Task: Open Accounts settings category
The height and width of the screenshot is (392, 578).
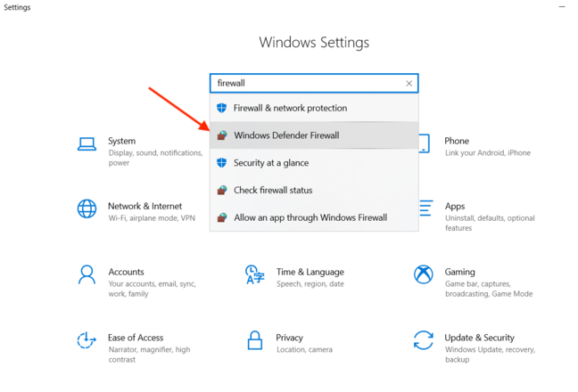Action: pyautogui.click(x=137, y=282)
